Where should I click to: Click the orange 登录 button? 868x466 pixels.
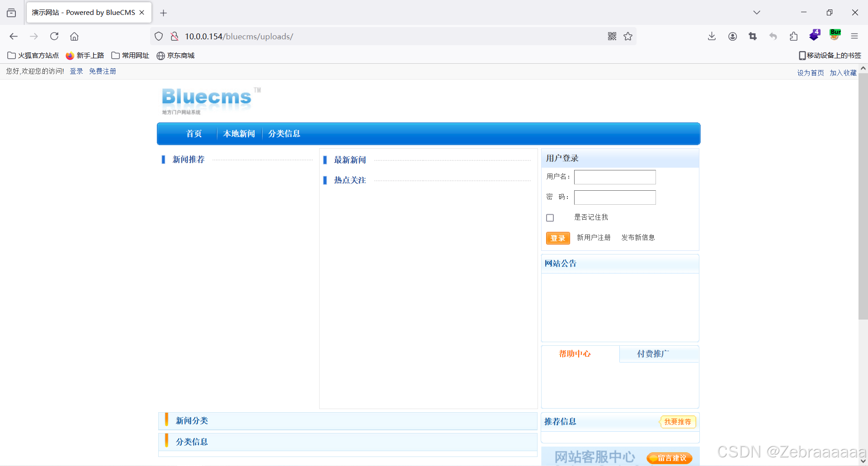(x=558, y=238)
